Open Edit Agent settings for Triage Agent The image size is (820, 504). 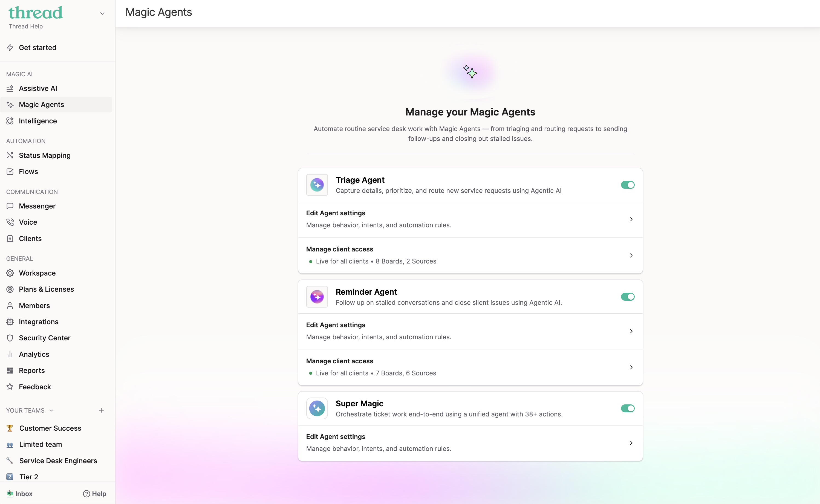tap(470, 219)
